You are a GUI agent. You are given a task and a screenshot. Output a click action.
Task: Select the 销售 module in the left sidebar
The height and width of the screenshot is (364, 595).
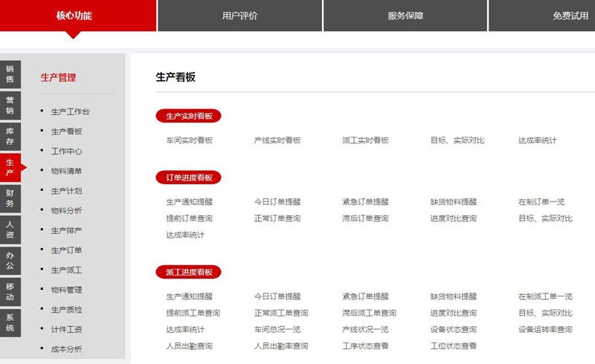coord(10,74)
